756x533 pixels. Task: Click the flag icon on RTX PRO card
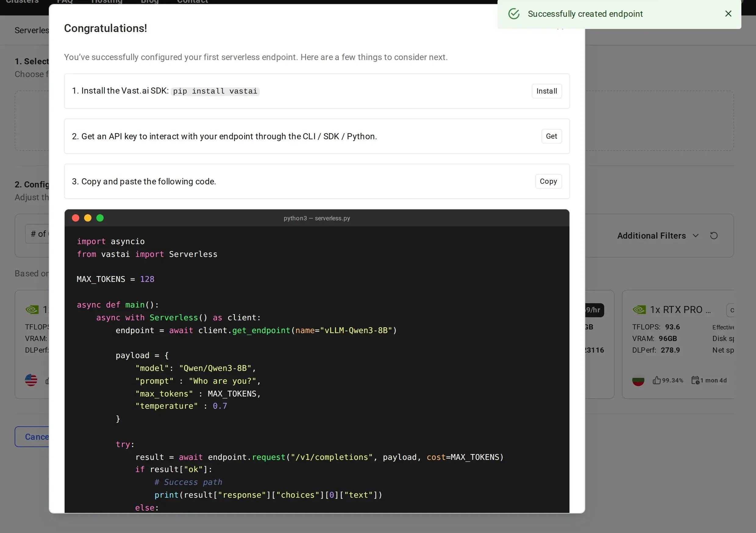click(x=638, y=381)
